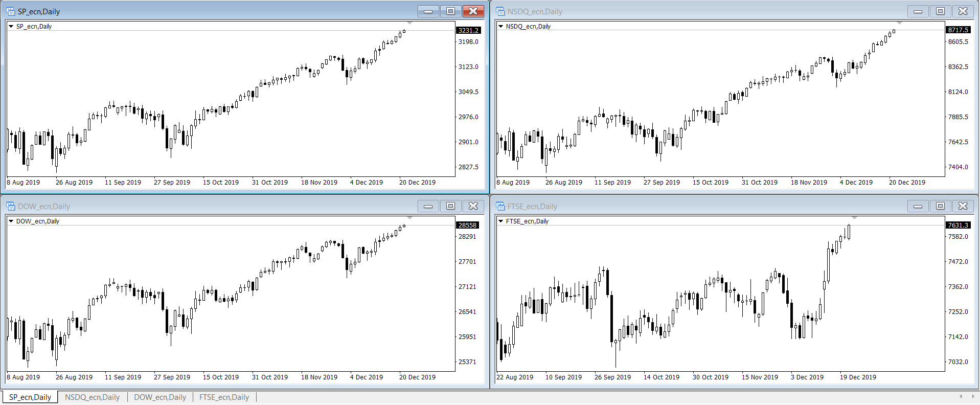Click the SP chart shift marker triangle
The image size is (980, 405).
click(x=409, y=23)
